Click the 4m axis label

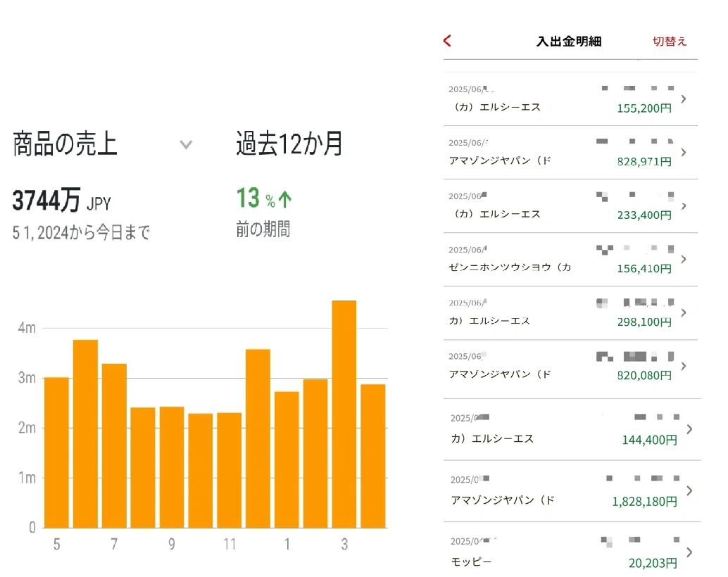(27, 328)
